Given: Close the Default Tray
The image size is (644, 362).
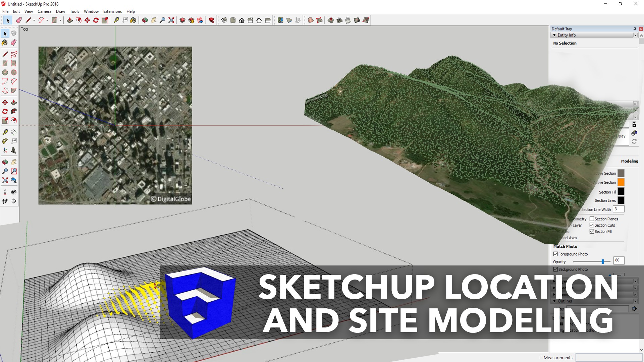Looking at the screenshot, I should 641,29.
